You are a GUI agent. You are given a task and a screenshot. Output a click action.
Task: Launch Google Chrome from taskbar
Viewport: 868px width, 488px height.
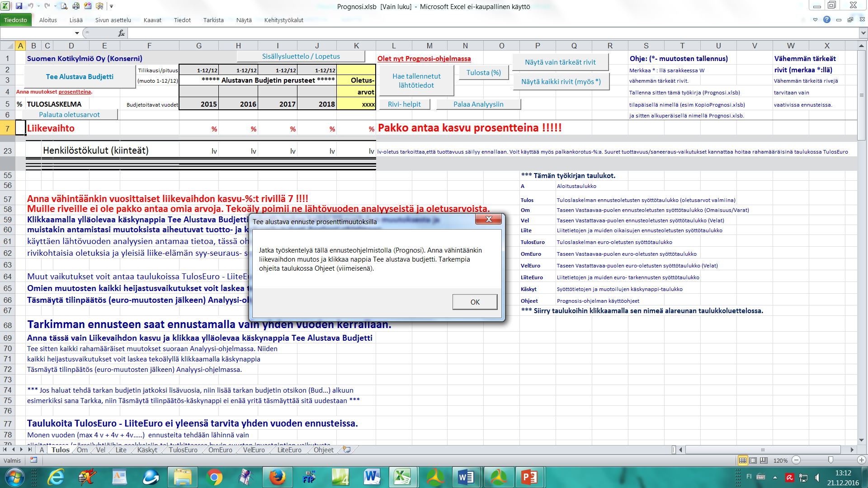(x=214, y=477)
